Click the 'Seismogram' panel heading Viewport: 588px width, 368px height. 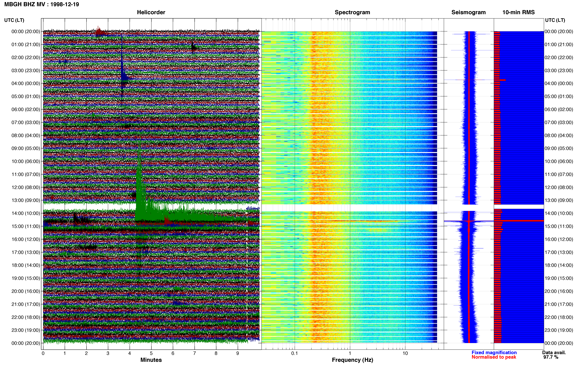(468, 12)
